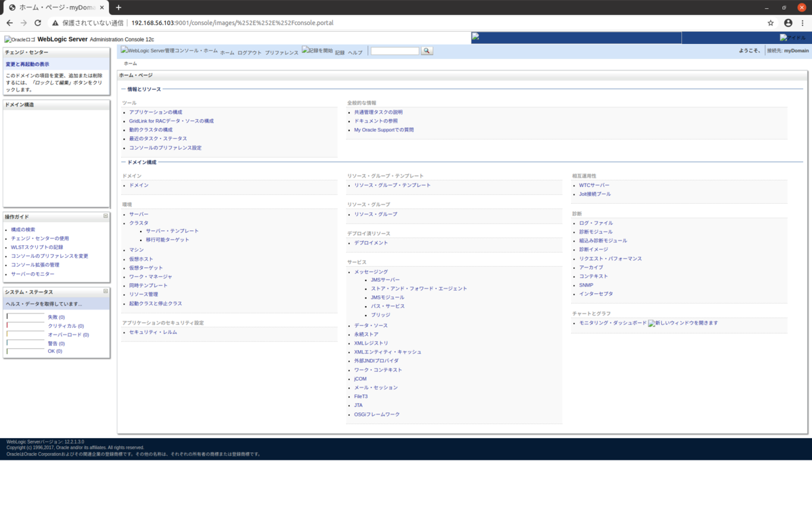Open JMSサーバー link
This screenshot has width=812, height=516.
385,280
